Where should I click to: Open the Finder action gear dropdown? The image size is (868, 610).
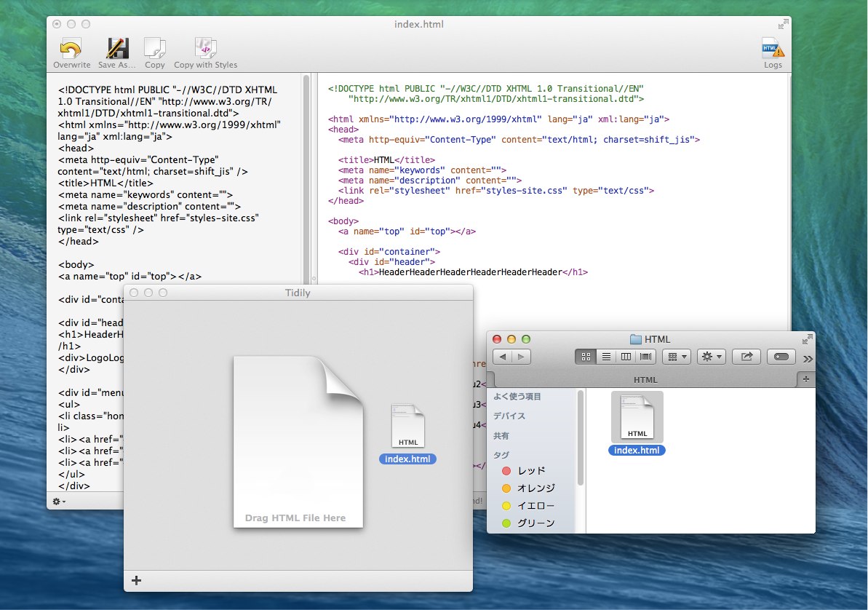point(711,357)
